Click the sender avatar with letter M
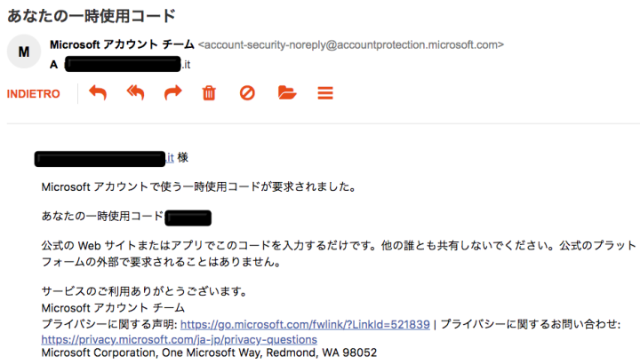The height and width of the screenshot is (364, 640). (x=23, y=52)
